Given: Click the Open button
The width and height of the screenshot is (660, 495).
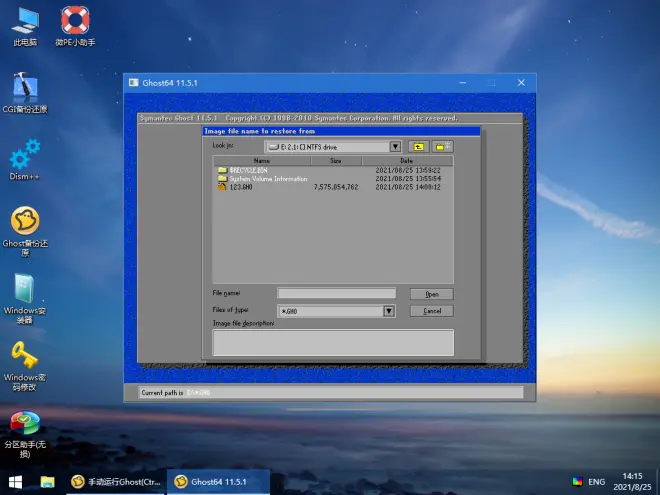Looking at the screenshot, I should tap(432, 294).
